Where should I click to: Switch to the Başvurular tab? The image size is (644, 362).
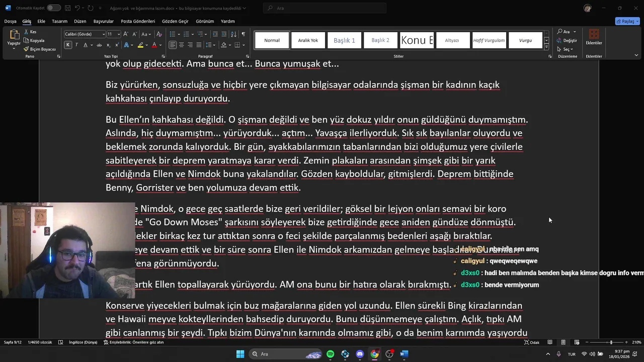click(104, 21)
